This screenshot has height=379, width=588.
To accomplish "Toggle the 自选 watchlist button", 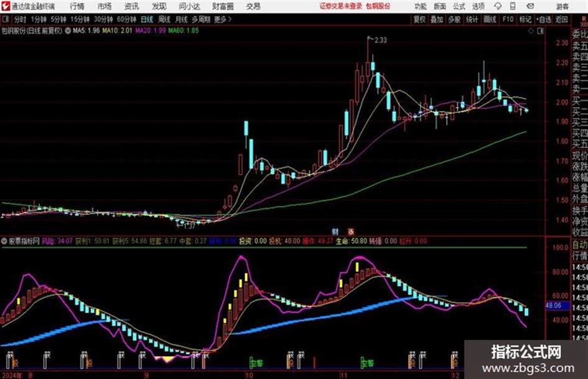I will point(543,19).
